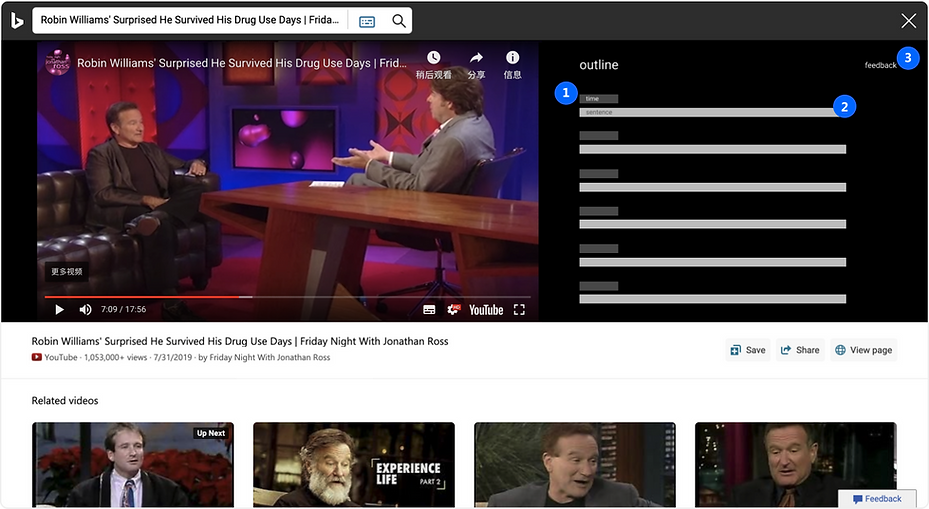This screenshot has height=509, width=929.
Task: Open video on YouTube via logo
Action: coord(486,310)
